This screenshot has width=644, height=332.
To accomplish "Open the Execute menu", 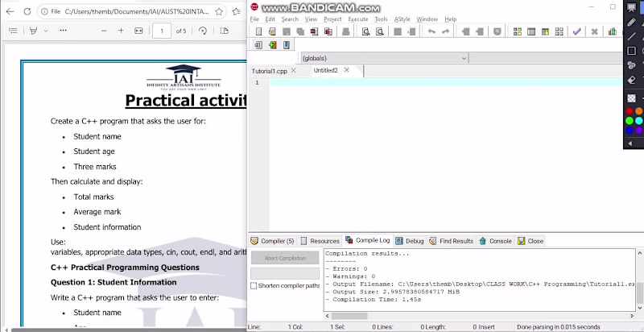I will click(x=358, y=19).
